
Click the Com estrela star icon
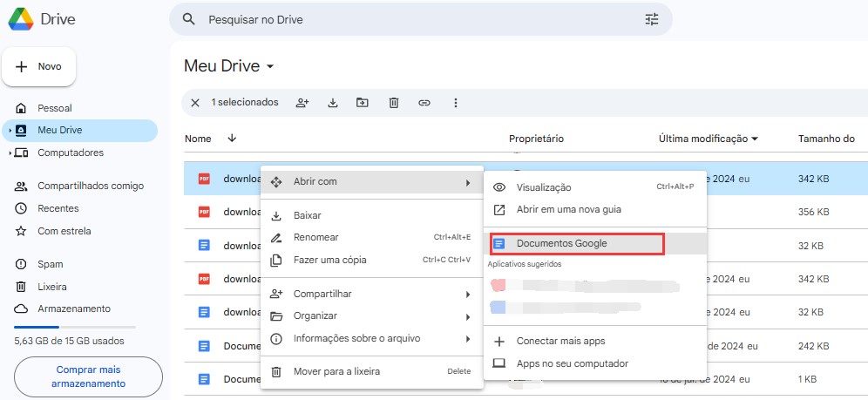[21, 231]
